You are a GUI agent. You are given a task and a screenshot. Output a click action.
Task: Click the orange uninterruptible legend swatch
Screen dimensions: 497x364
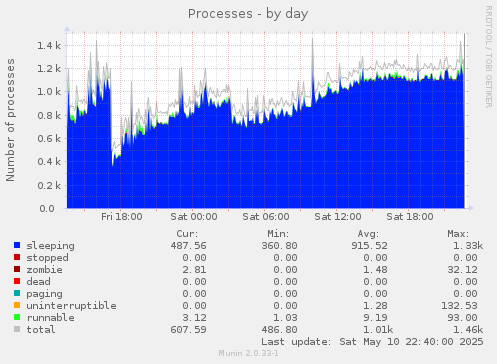pyautogui.click(x=17, y=305)
